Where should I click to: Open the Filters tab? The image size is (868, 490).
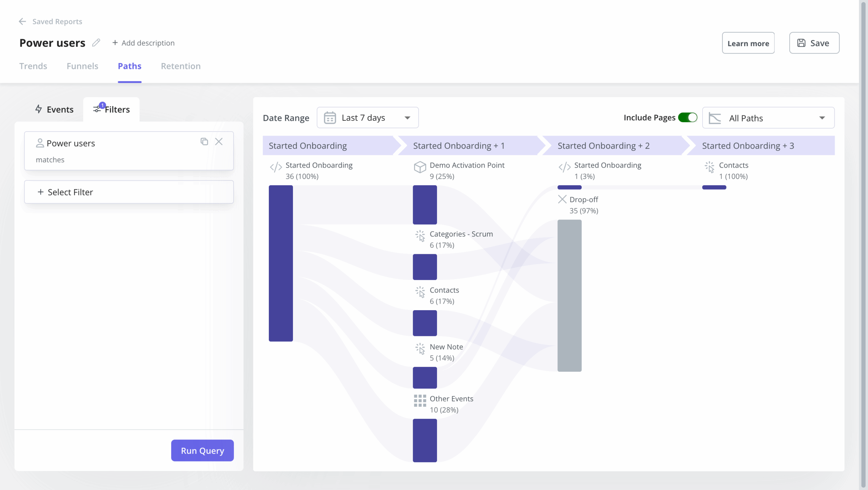pos(117,109)
